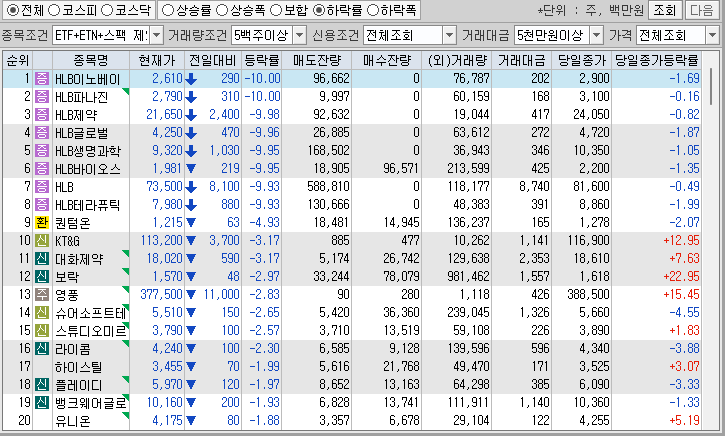Select the 코스피 radio button

tap(54, 10)
